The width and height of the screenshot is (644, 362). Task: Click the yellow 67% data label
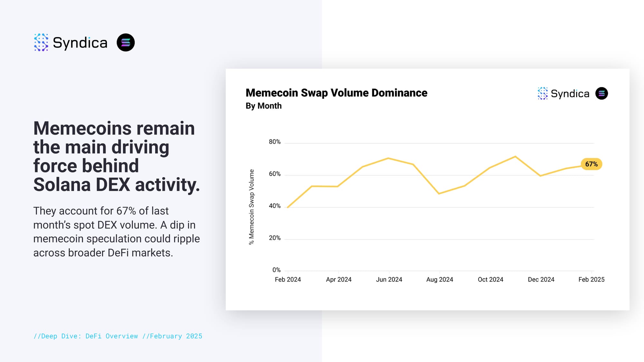point(591,164)
